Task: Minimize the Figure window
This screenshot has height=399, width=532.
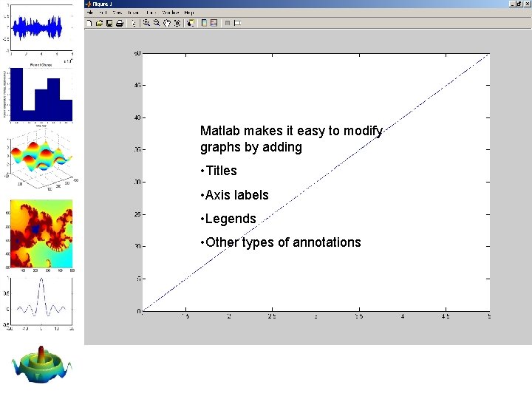Action: click(512, 4)
